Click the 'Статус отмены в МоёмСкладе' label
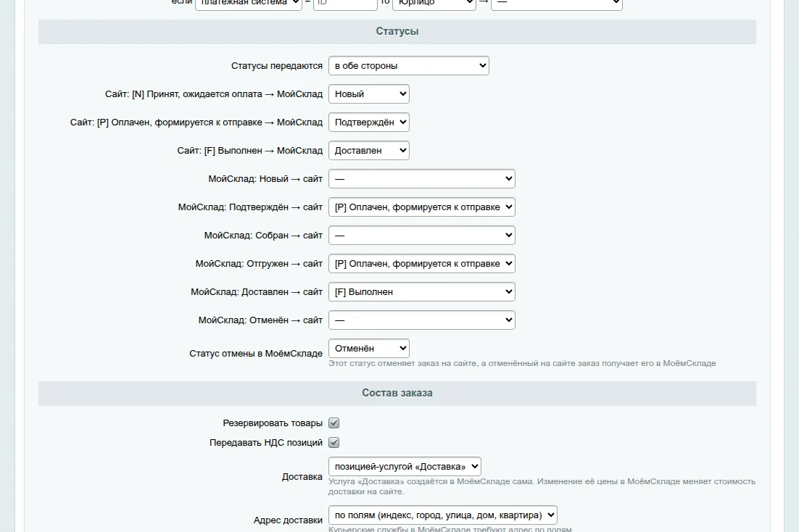Screen dimensions: 799x532 pos(256,353)
